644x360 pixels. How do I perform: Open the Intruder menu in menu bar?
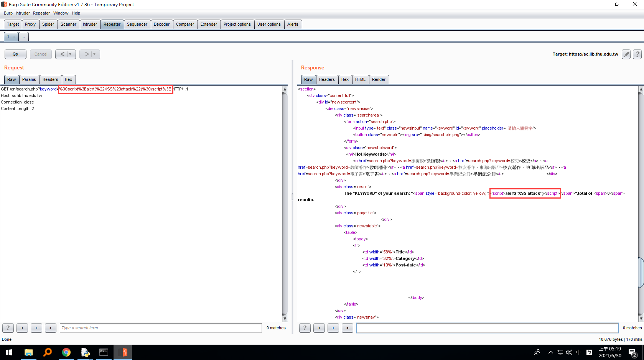pyautogui.click(x=23, y=13)
